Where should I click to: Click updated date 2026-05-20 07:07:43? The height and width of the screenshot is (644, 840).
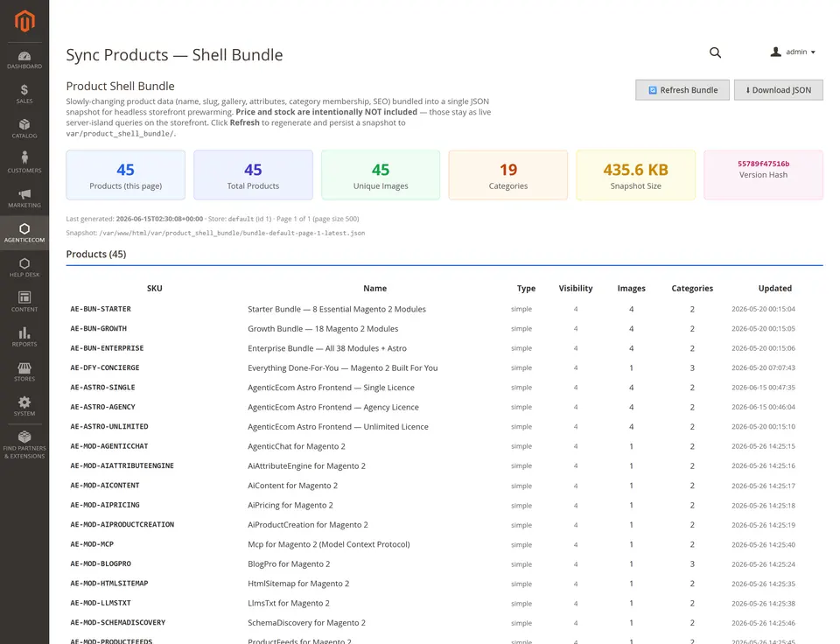[763, 368]
